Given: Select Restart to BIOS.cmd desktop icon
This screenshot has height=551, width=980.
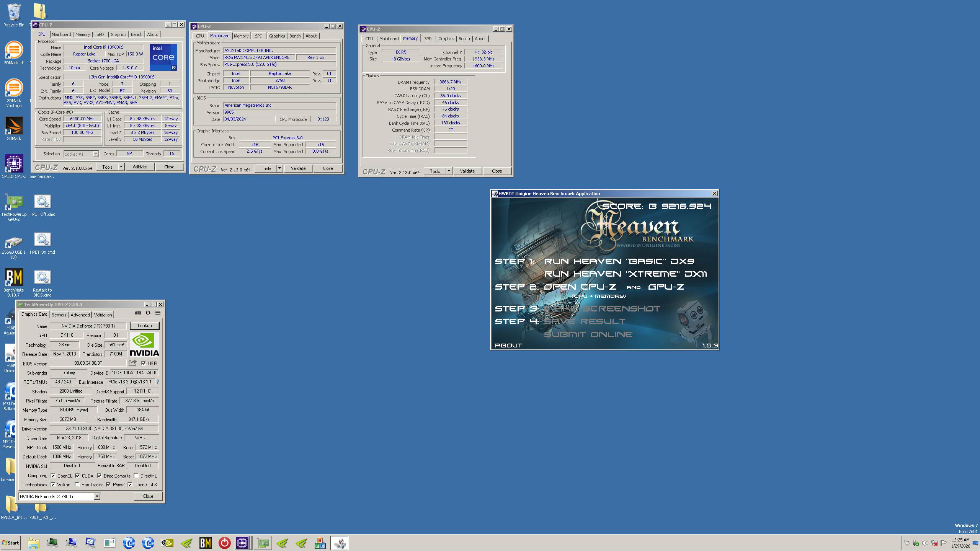Looking at the screenshot, I should coord(42,282).
